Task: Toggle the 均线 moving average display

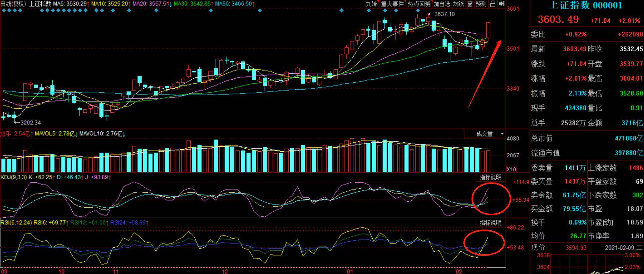Action: coord(458,4)
